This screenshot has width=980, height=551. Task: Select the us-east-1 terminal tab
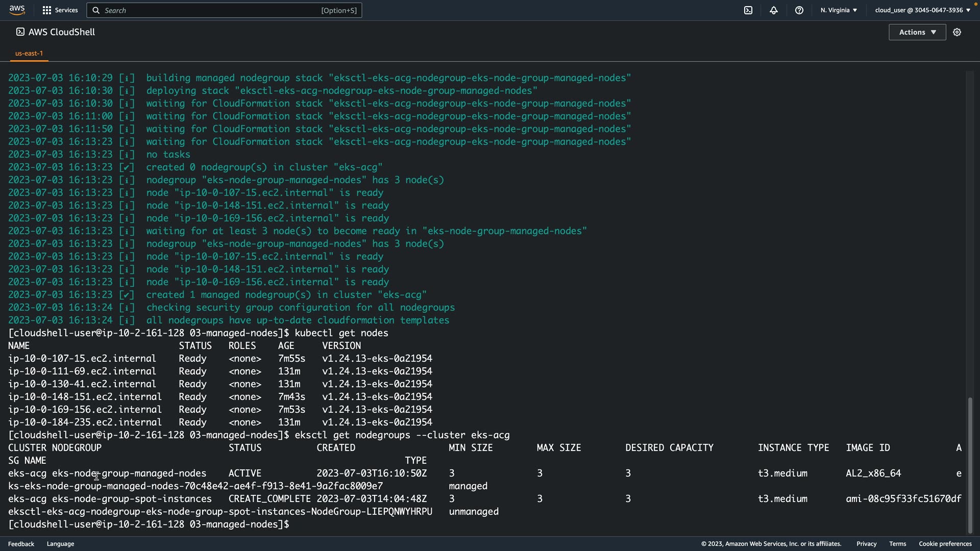[x=29, y=53]
